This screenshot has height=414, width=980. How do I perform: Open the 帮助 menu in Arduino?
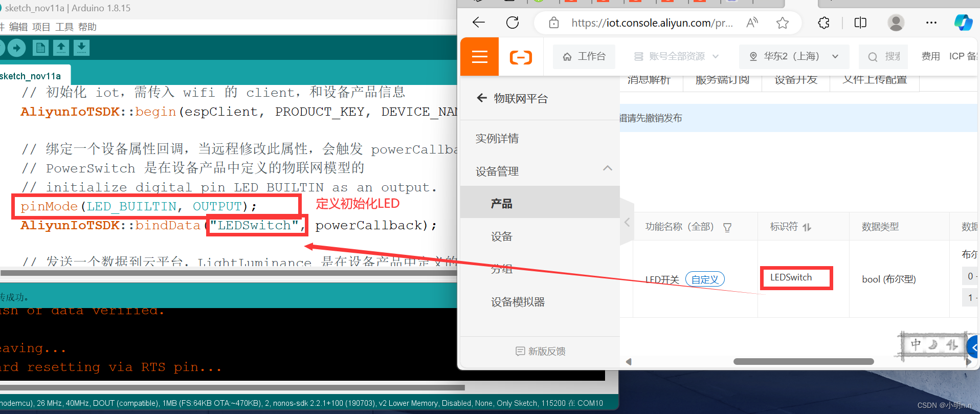coord(87,27)
